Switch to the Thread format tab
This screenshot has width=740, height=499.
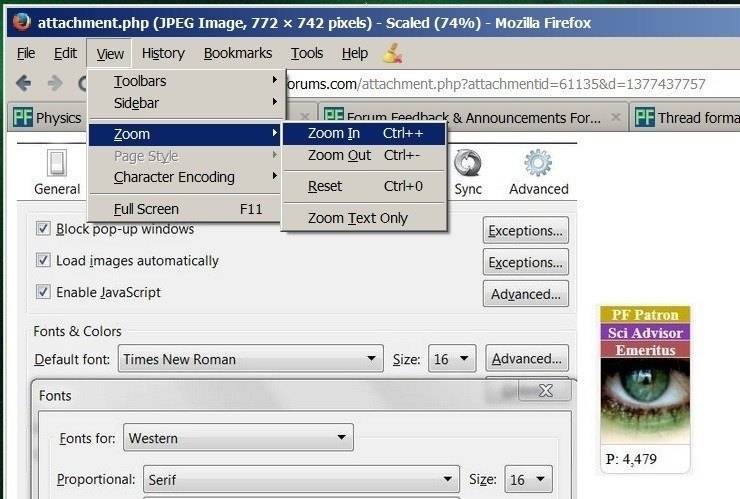point(685,117)
